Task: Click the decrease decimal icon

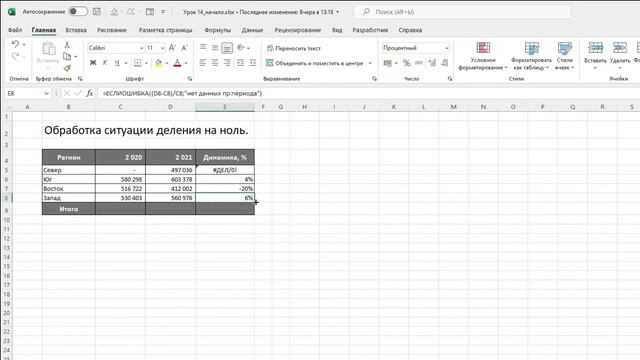Action: 444,63
